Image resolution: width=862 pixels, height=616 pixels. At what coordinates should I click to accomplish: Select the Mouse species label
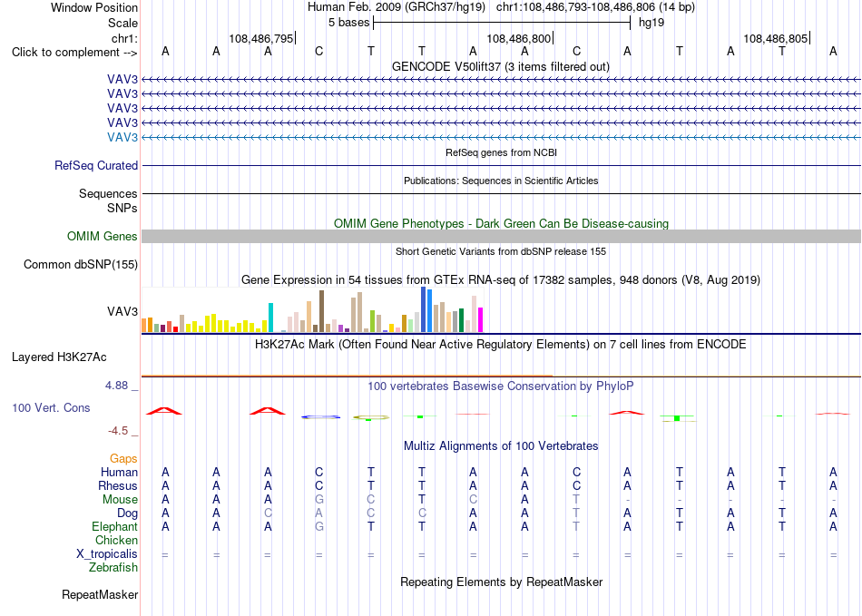click(x=120, y=500)
